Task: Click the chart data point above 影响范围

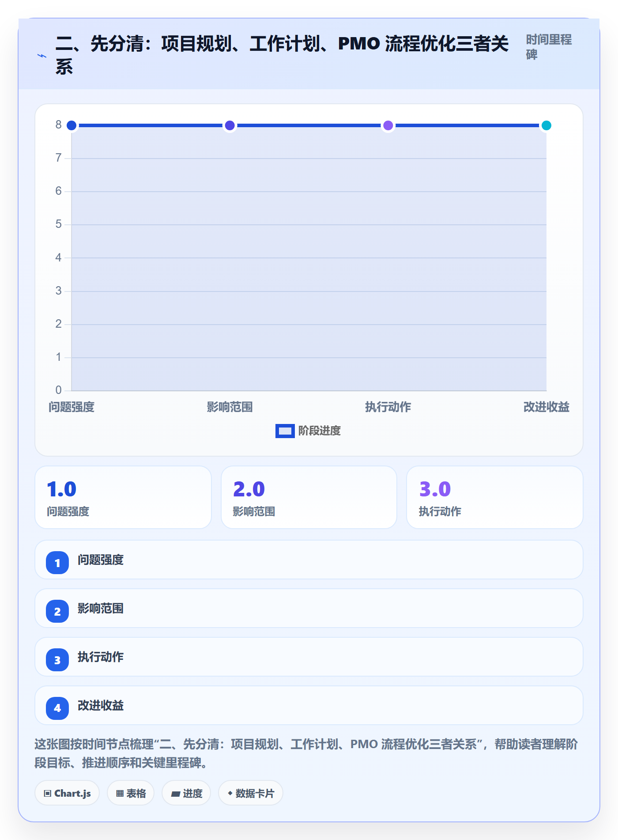Action: point(230,125)
